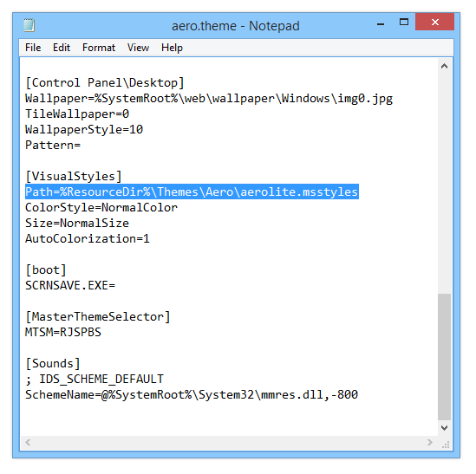Click the vertical scrollbar up arrow
This screenshot has height=474, width=476.
tap(444, 66)
